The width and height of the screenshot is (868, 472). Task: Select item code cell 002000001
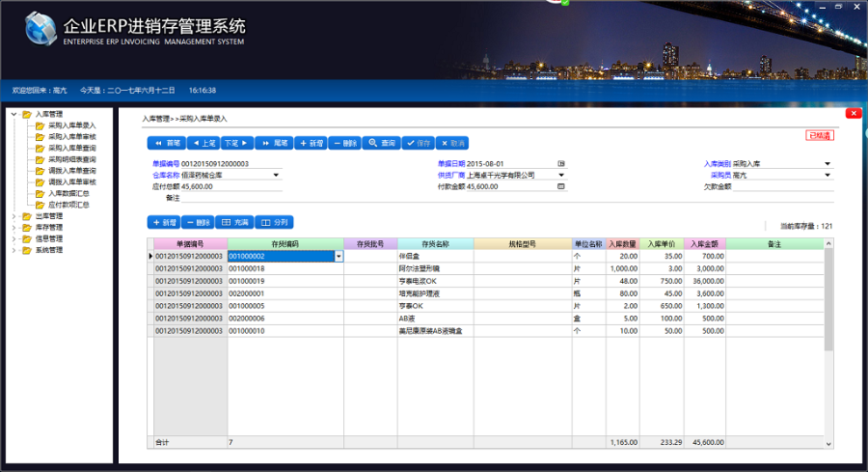[285, 293]
